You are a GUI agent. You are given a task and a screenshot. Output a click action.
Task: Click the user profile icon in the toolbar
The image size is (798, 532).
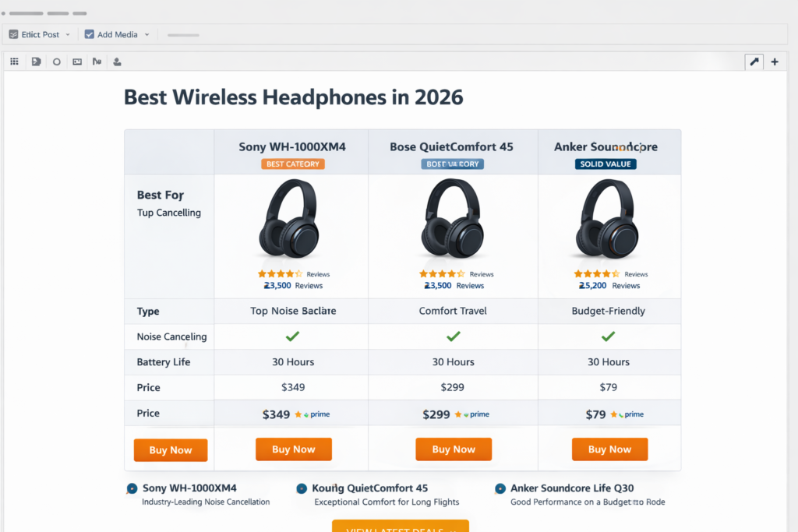117,61
